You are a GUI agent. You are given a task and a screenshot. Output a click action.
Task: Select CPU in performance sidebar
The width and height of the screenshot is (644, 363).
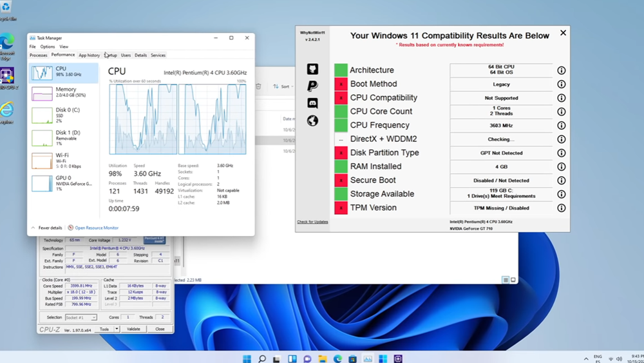pyautogui.click(x=64, y=73)
